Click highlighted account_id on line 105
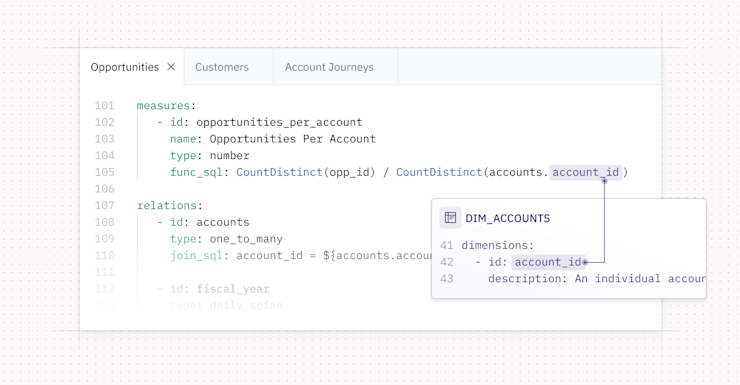Viewport: 740px width, 385px height. pyautogui.click(x=586, y=172)
